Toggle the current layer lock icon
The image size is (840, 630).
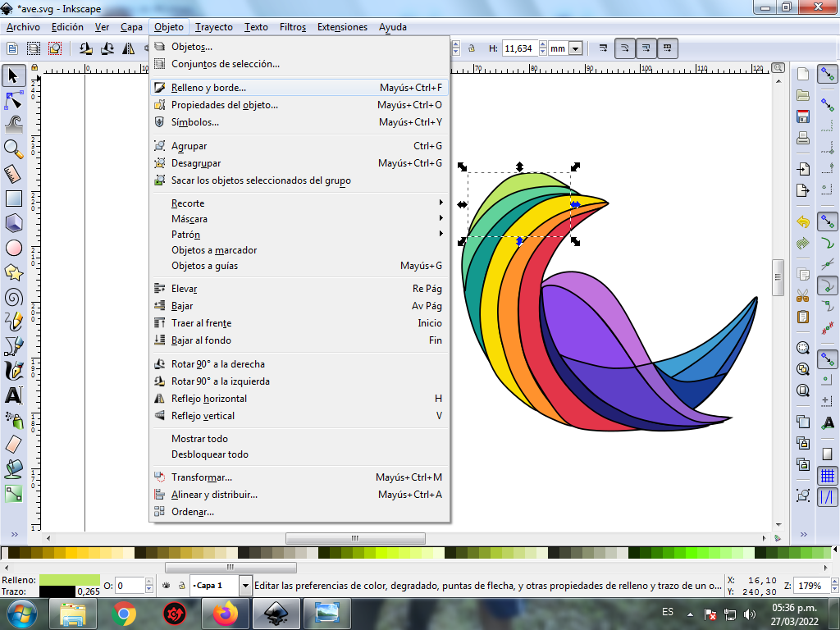(x=180, y=586)
